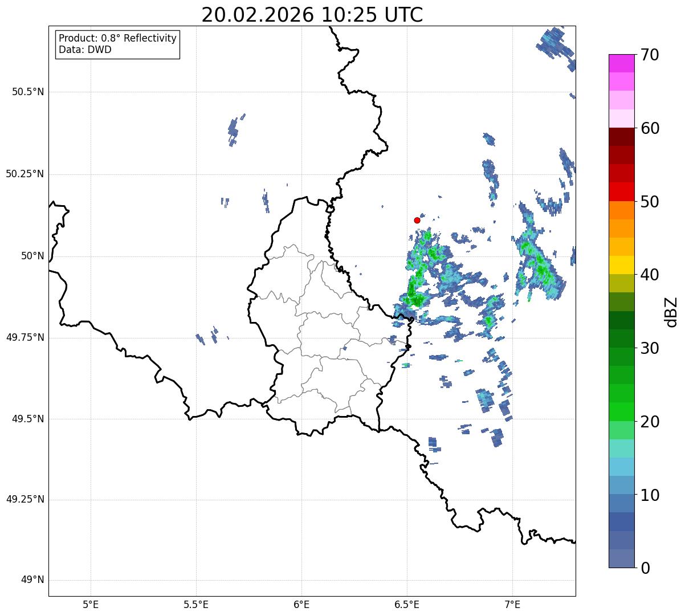Click the 5°E longitude label

tap(91, 604)
